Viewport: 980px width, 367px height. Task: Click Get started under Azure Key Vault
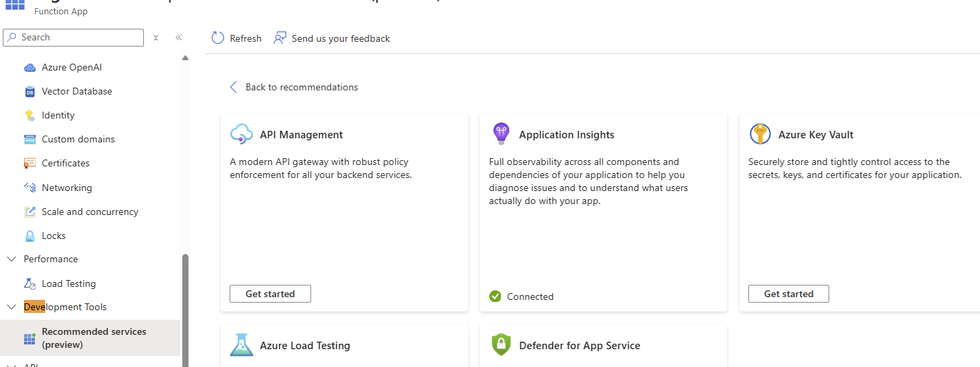pyautogui.click(x=788, y=294)
